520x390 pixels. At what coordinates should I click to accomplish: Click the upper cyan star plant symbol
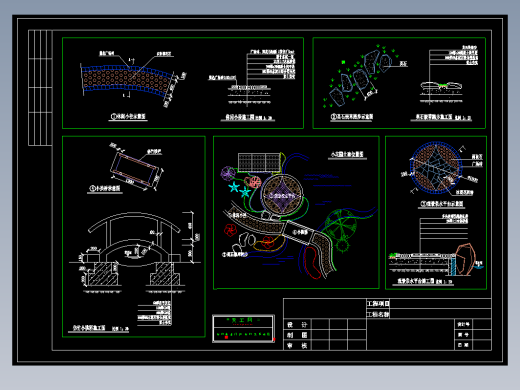(234, 187)
